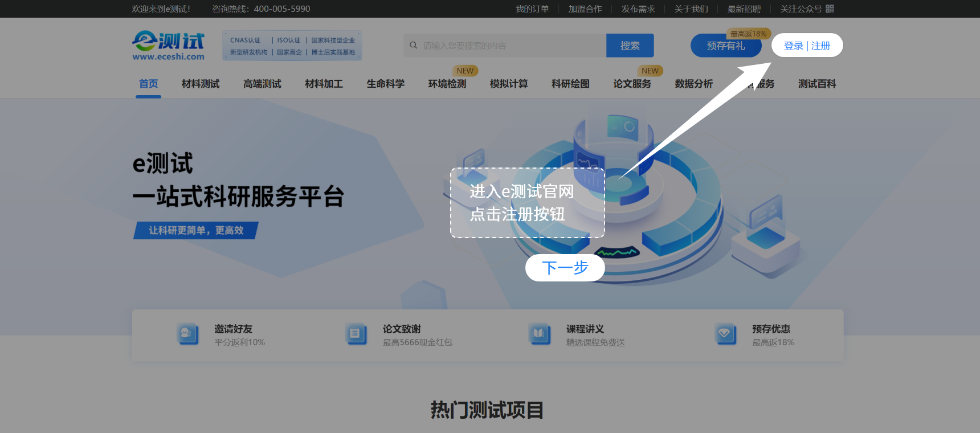The width and height of the screenshot is (980, 433).
Task: Click the 论文致谢 document icon
Action: pyautogui.click(x=356, y=334)
